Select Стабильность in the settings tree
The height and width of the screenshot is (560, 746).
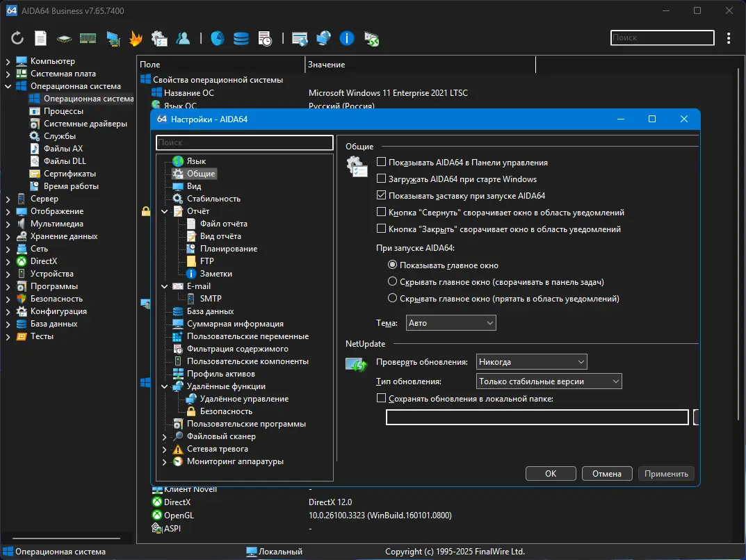(x=213, y=199)
